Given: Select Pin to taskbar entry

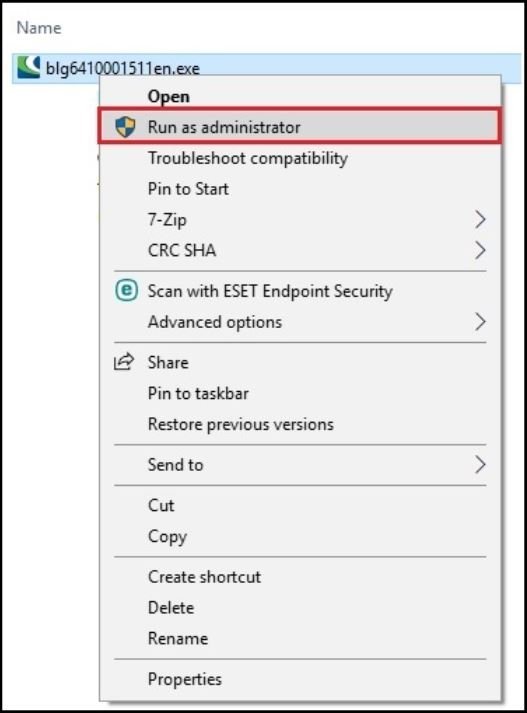Looking at the screenshot, I should pos(300,393).
